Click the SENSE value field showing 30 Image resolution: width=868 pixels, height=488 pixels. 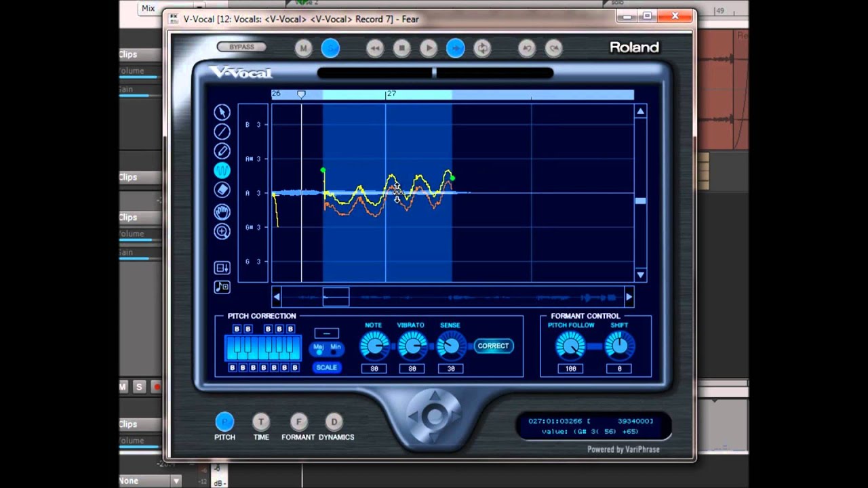pos(450,369)
